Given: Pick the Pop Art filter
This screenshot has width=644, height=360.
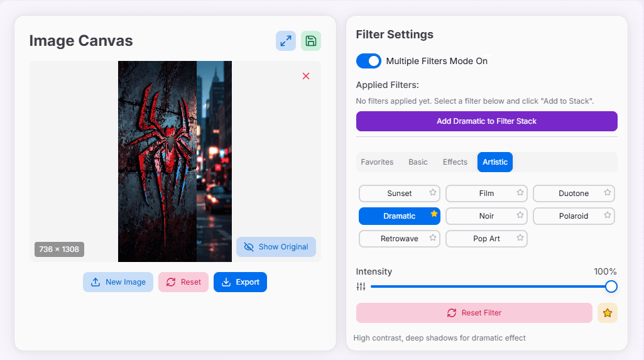Looking at the screenshot, I should [486, 239].
